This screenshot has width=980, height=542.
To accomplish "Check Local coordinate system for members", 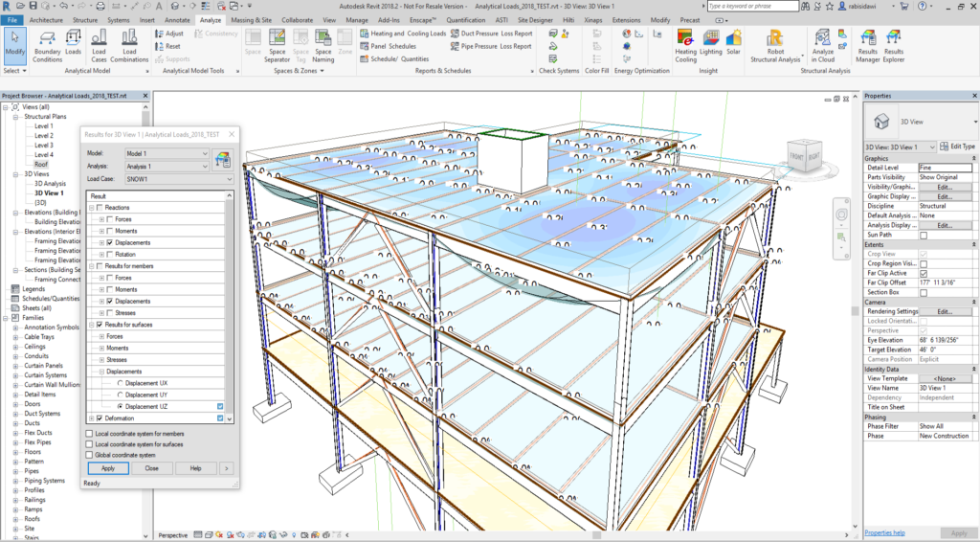I will coord(89,434).
